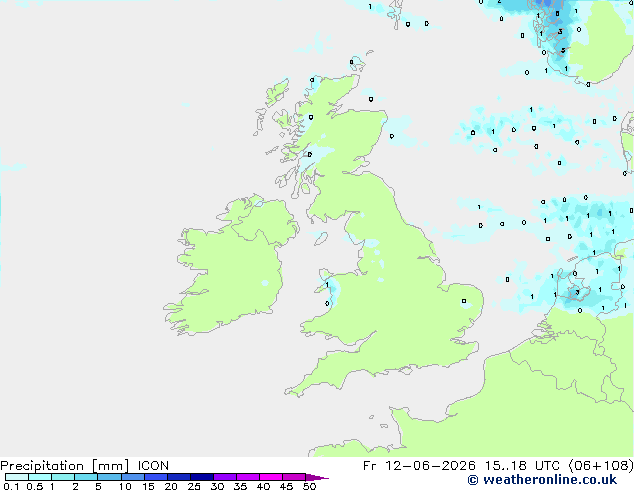Pick the 5–10 mm legend color swatch
This screenshot has width=634, height=490.
click(109, 477)
